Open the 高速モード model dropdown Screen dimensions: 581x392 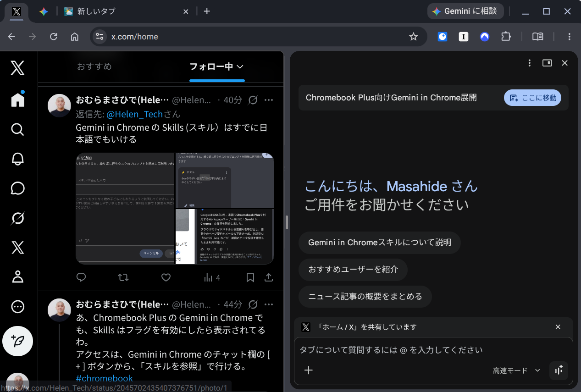tap(516, 370)
